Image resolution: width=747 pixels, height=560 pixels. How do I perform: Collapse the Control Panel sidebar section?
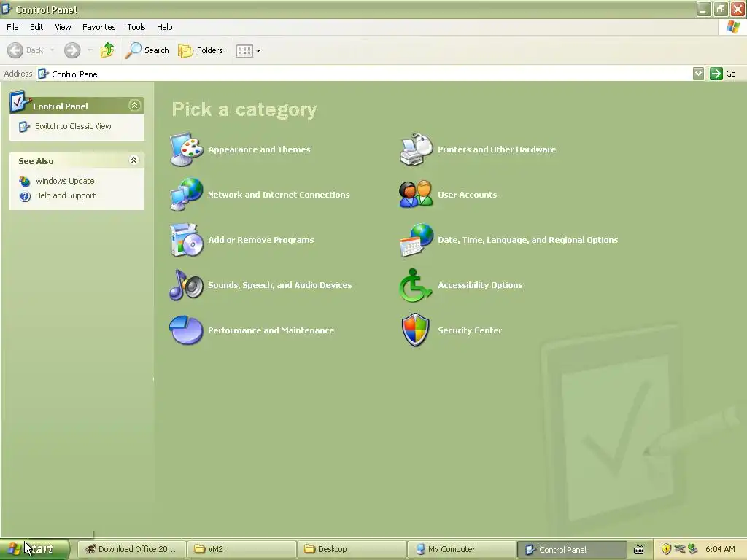(x=135, y=105)
